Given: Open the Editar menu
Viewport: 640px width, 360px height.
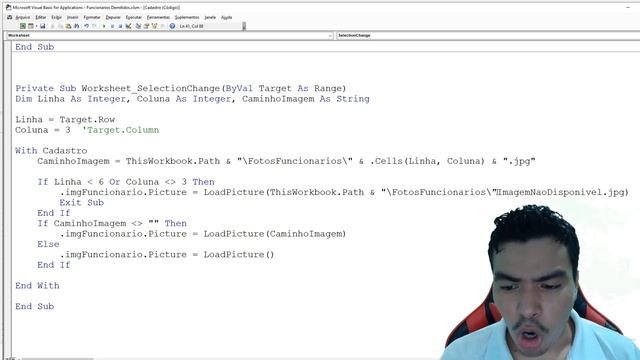Looking at the screenshot, I should [x=40, y=18].
